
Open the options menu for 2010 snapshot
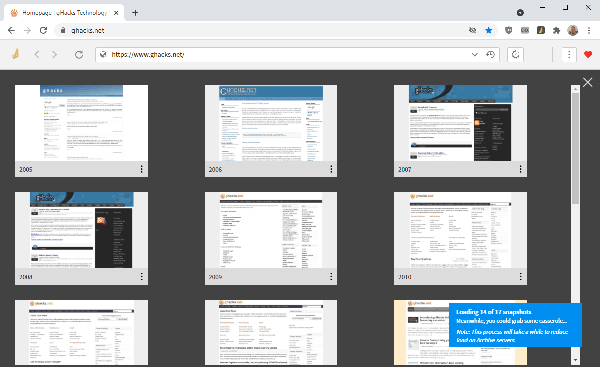520,276
